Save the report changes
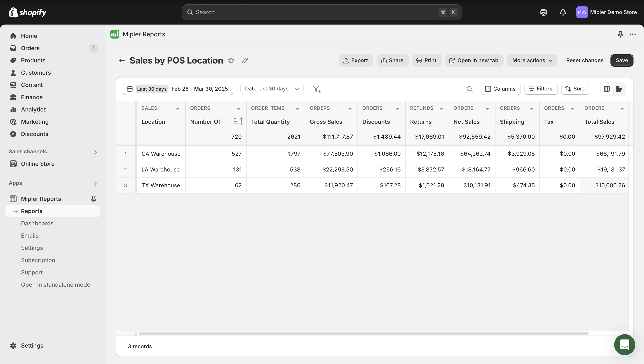 (x=622, y=60)
